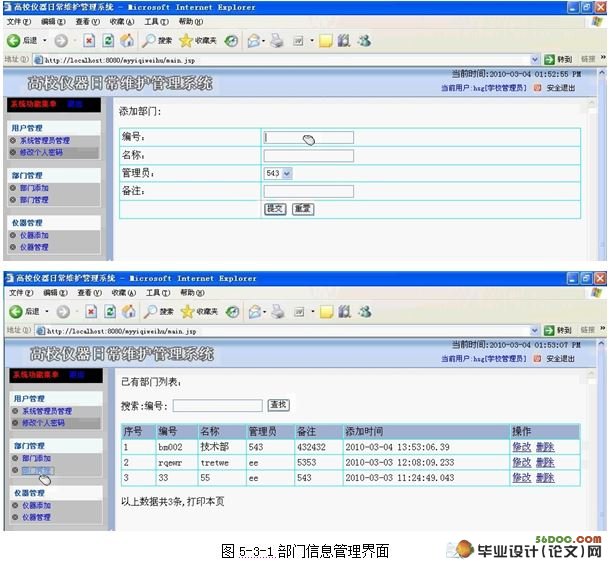
Task: Click the back arrow in the bottom browser toolbar
Action: point(14,311)
